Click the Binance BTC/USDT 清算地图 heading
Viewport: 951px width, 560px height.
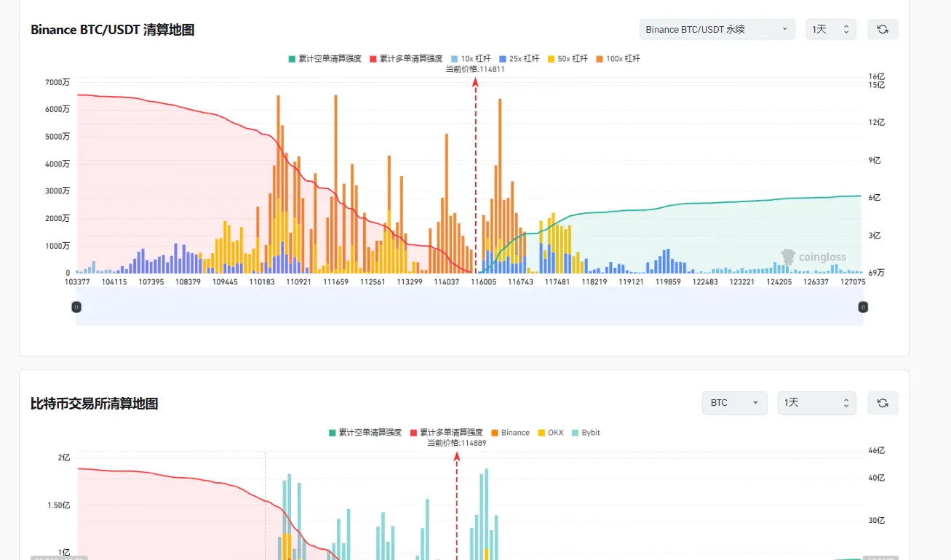(112, 30)
